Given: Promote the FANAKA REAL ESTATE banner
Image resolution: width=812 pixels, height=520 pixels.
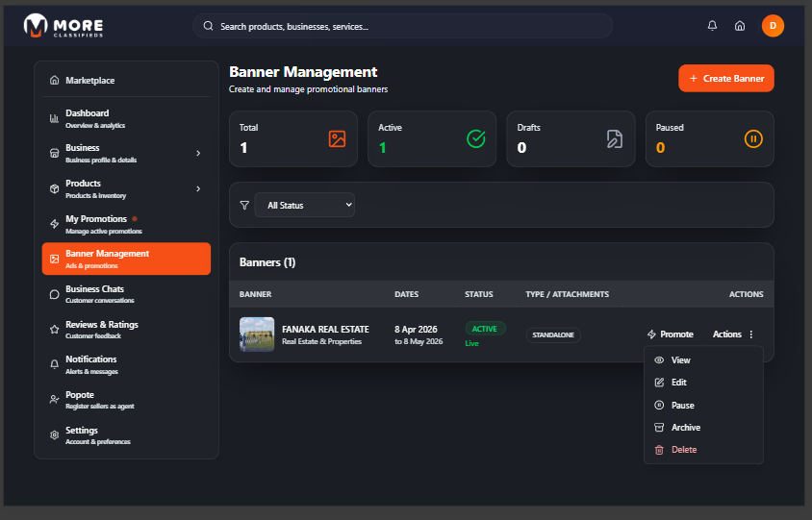Looking at the screenshot, I should pos(670,334).
